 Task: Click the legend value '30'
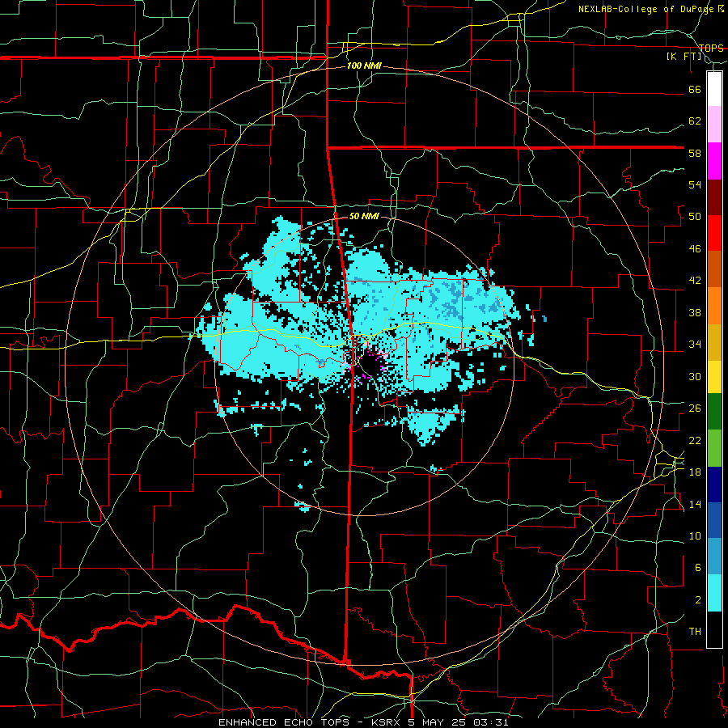point(695,376)
